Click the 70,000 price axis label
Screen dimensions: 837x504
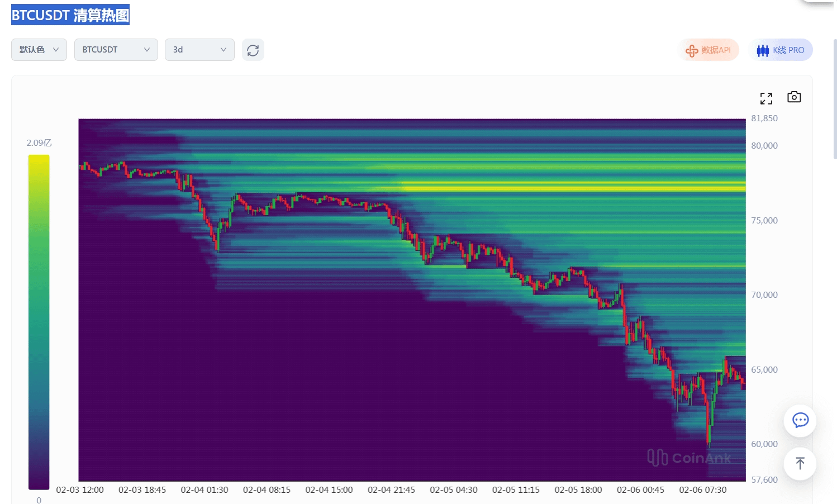point(764,295)
